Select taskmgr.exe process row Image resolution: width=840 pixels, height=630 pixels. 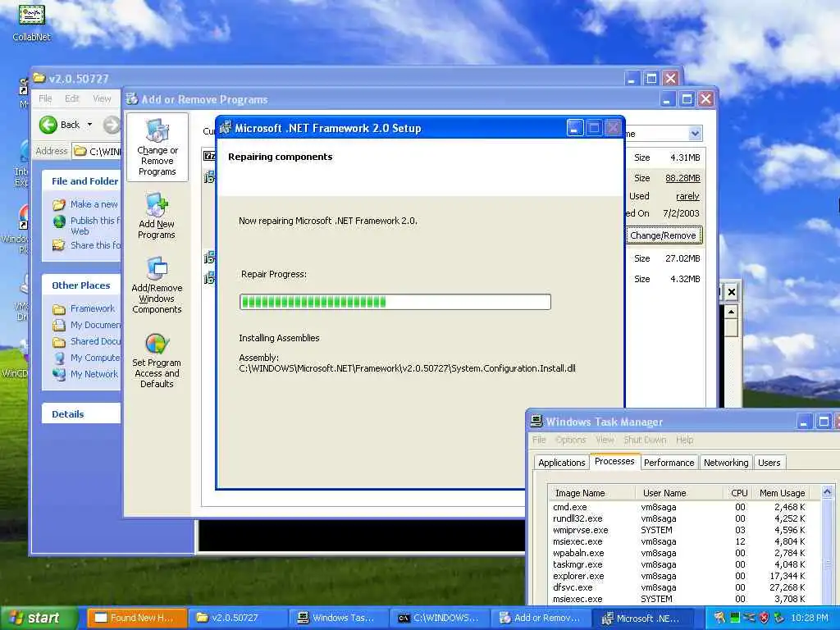pos(679,564)
